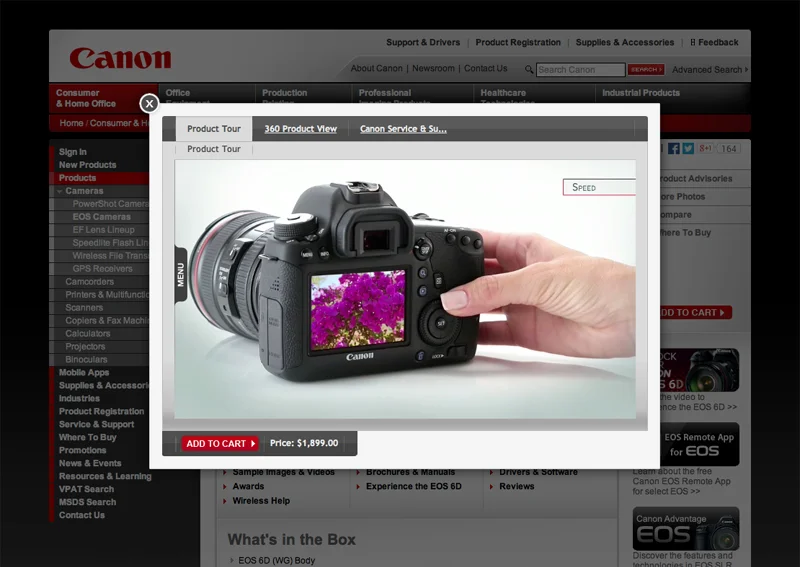Image resolution: width=800 pixels, height=567 pixels.
Task: Click the SPEED label on video
Action: click(599, 187)
